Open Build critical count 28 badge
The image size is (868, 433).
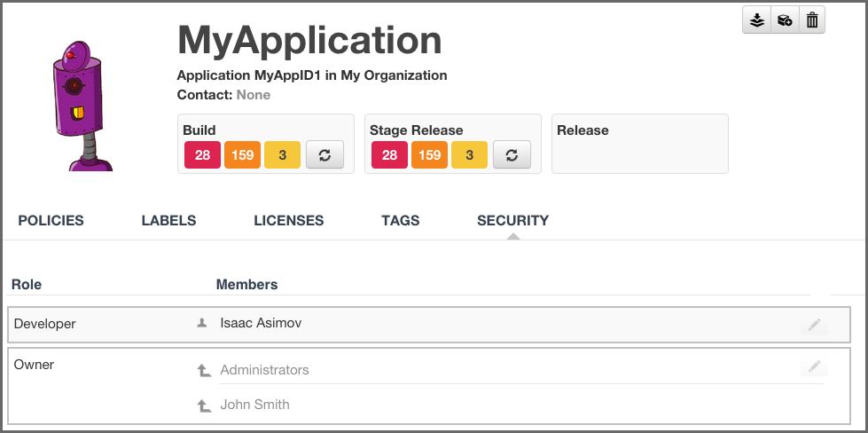[x=203, y=155]
